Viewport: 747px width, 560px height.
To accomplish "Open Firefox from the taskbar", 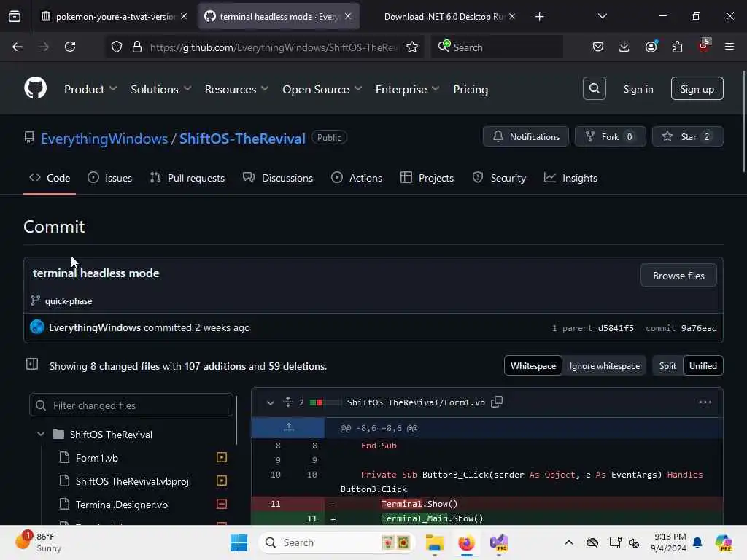I will pos(466,542).
